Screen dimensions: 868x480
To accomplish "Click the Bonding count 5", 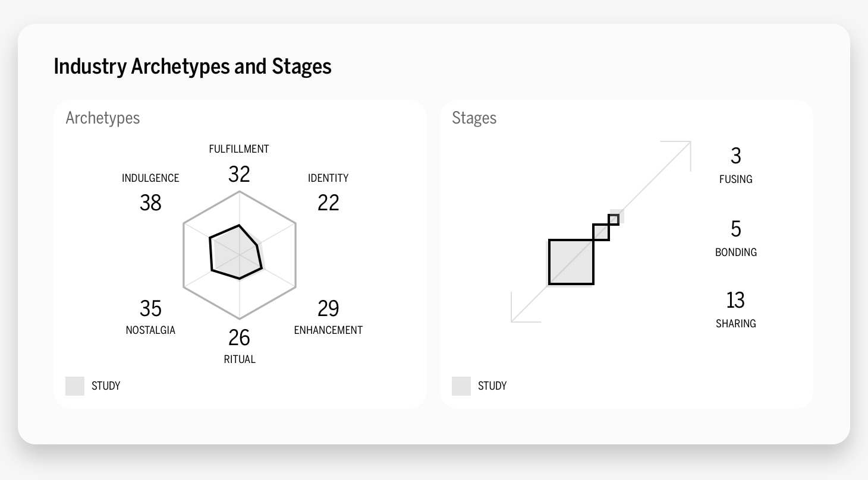I will (x=736, y=229).
